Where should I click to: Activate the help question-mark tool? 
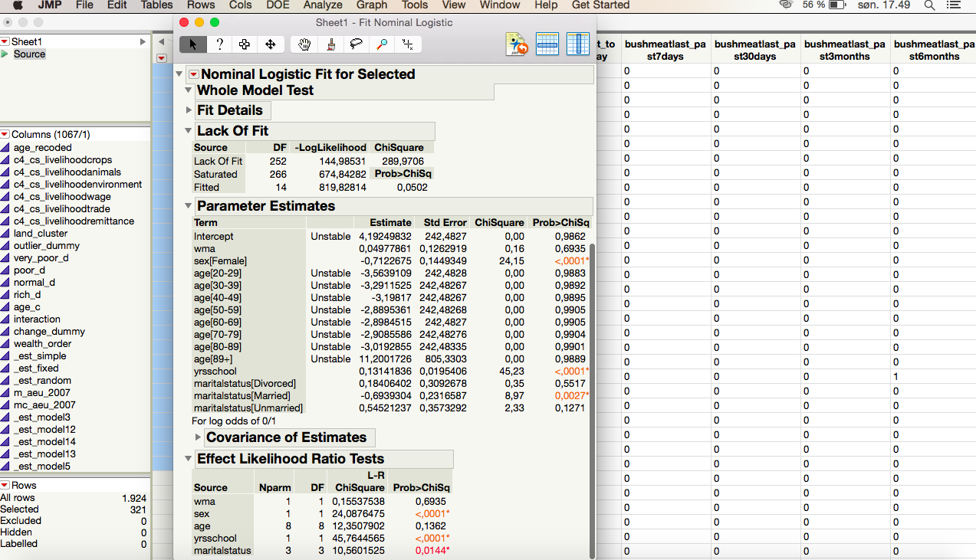(x=219, y=44)
